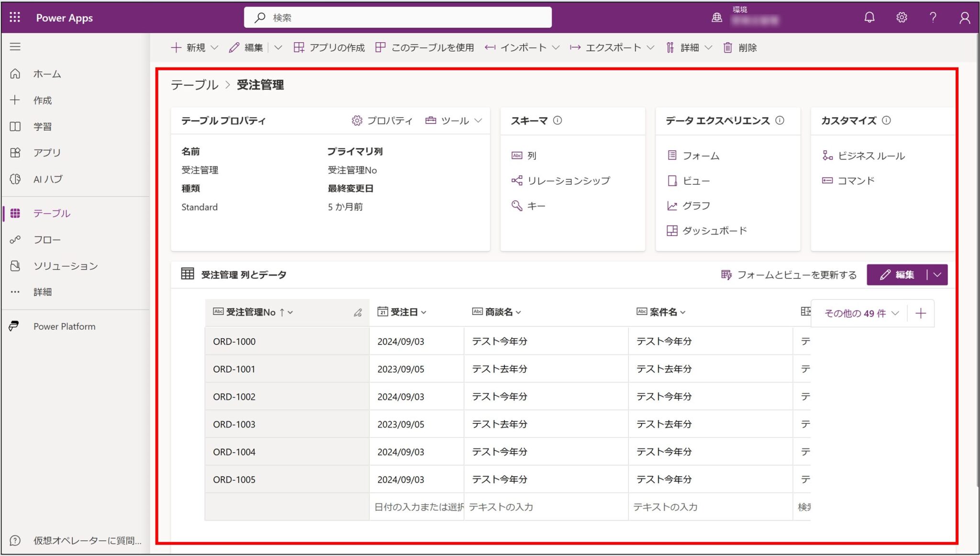Open ビジネス ルール in the customize panel
The height and width of the screenshot is (556, 980).
870,155
